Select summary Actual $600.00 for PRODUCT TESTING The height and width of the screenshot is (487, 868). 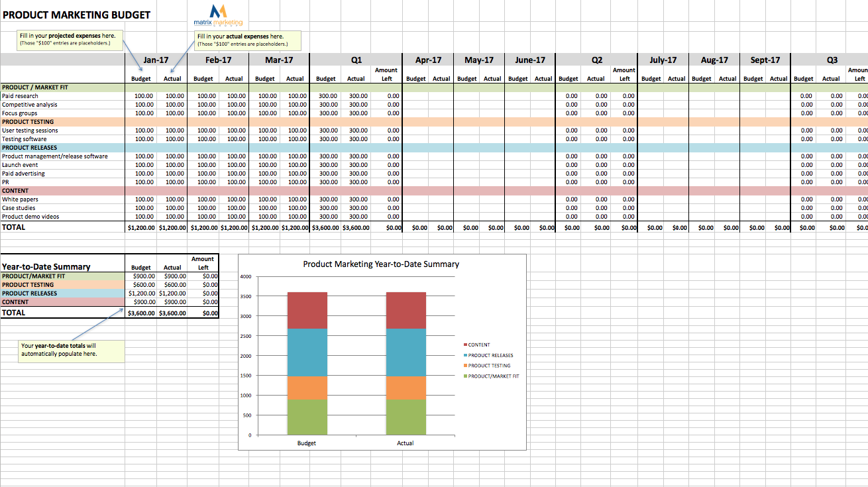point(172,285)
